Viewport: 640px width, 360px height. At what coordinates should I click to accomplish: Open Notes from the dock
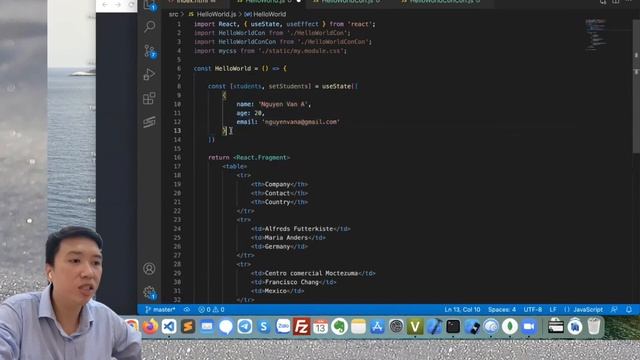click(x=358, y=327)
